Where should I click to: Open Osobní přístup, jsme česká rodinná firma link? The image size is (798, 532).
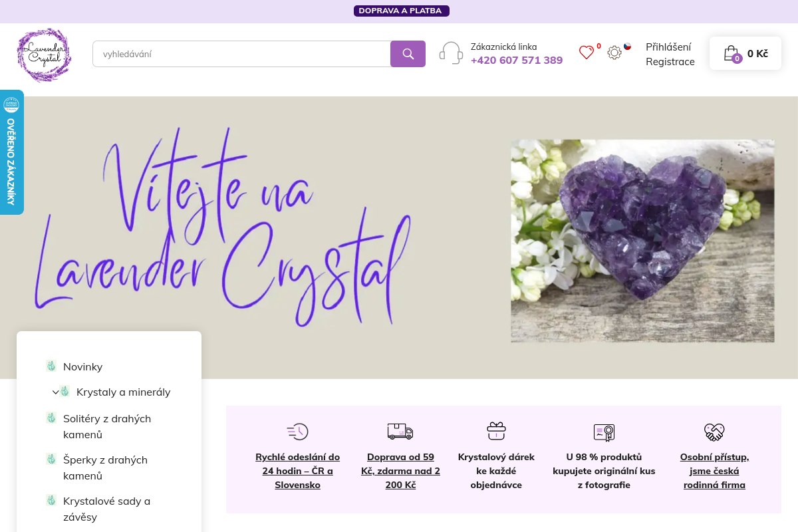point(714,471)
